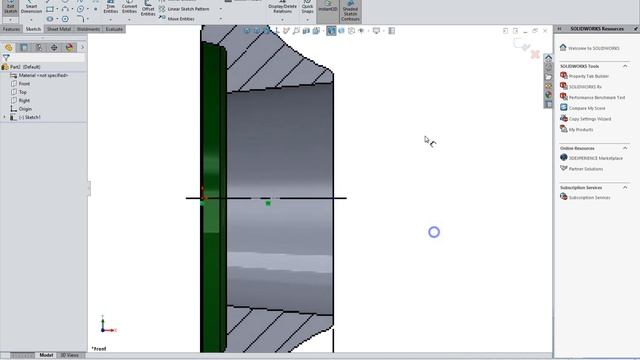This screenshot has height=360, width=640.
Task: Switch to the Weldments tab
Action: 88,29
